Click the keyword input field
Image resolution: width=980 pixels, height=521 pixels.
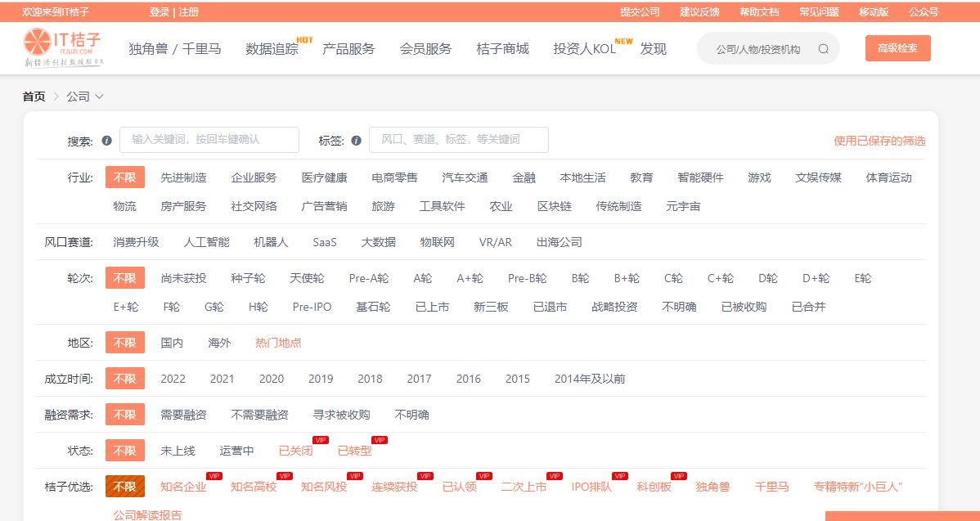[209, 140]
